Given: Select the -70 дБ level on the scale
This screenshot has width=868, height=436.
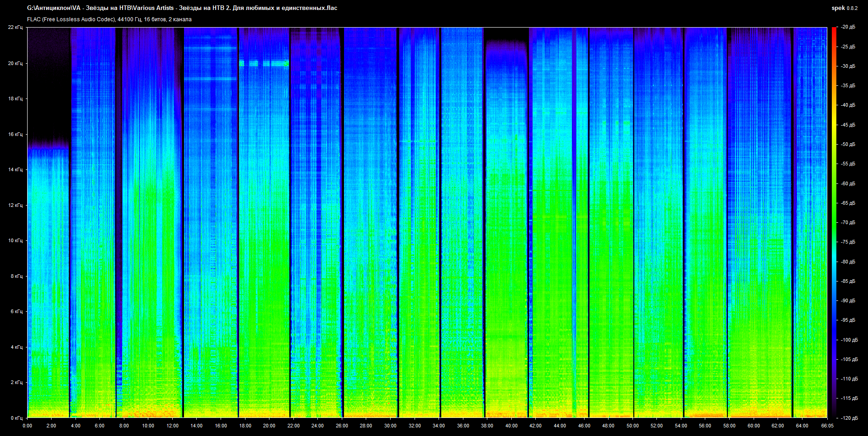Looking at the screenshot, I should coord(848,222).
